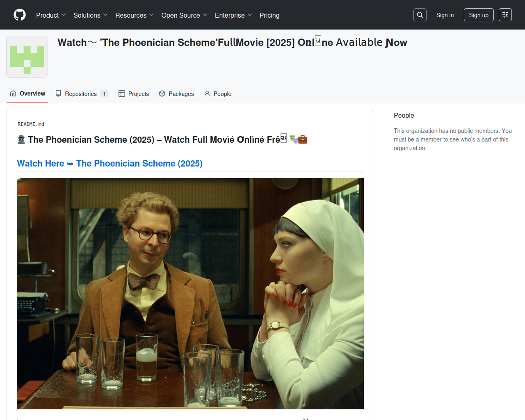This screenshot has width=525, height=420.
Task: Click the green organization avatar image
Action: coord(27,57)
